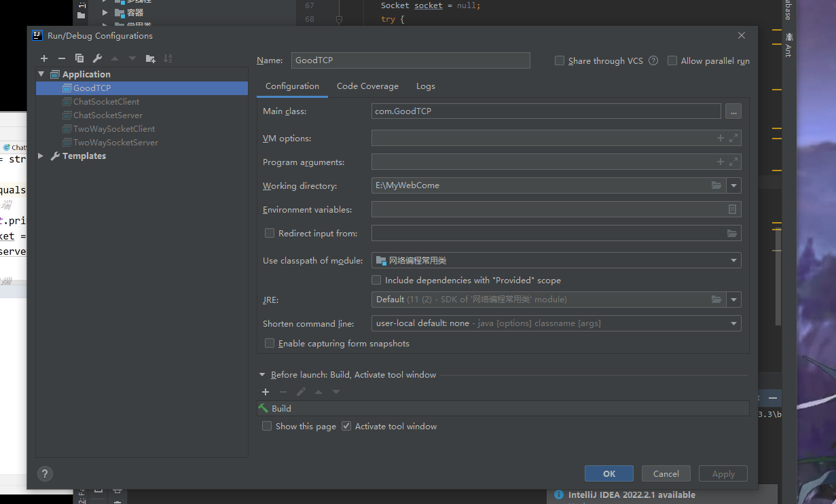Open the JRE dropdown arrow
This screenshot has height=504, width=836.
pos(733,300)
